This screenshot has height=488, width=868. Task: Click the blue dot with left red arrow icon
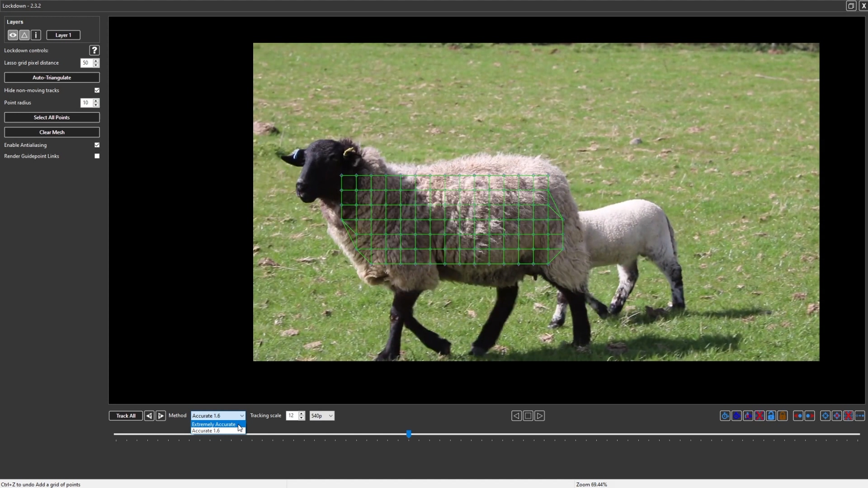click(x=798, y=416)
